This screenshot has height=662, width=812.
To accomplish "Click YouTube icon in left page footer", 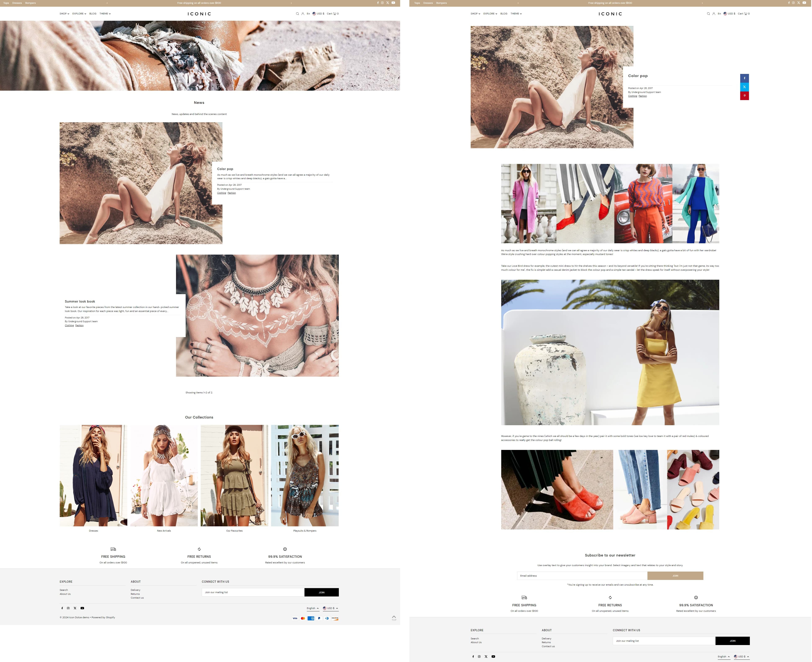I will pos(82,608).
